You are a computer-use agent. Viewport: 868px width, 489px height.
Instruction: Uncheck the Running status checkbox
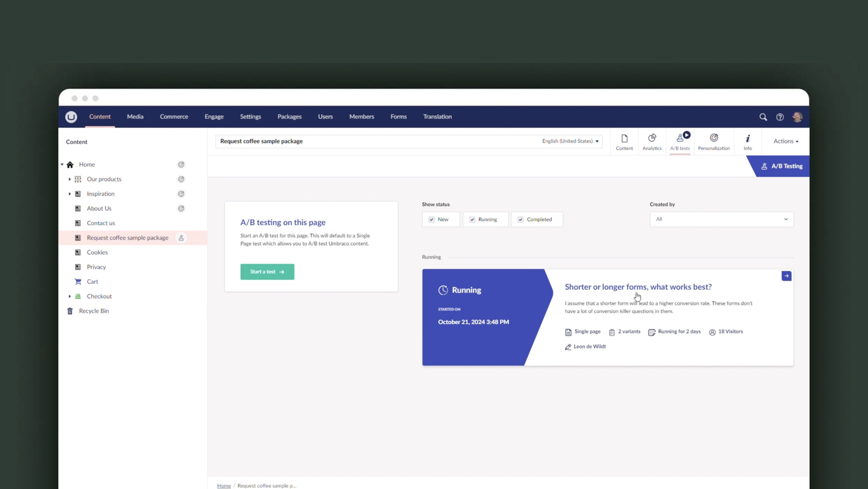tap(472, 220)
